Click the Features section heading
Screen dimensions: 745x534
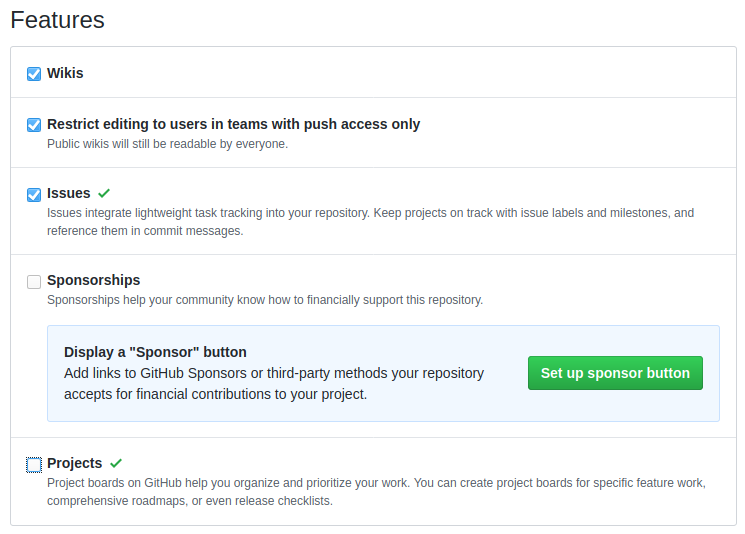click(x=57, y=20)
